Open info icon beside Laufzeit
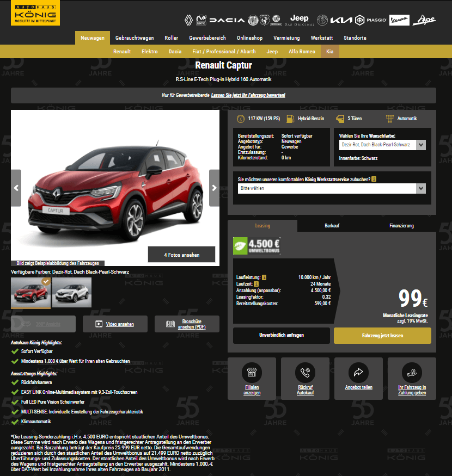The width and height of the screenshot is (452, 476). 256,284
